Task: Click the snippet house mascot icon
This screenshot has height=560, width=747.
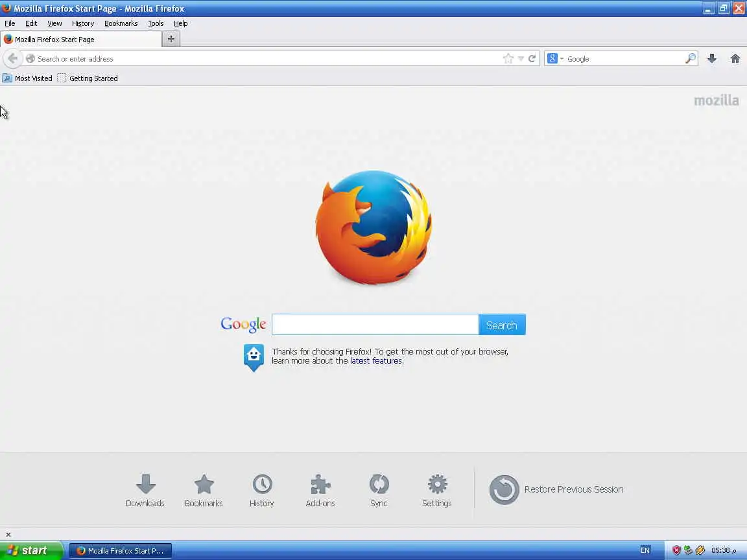Action: coord(254,358)
